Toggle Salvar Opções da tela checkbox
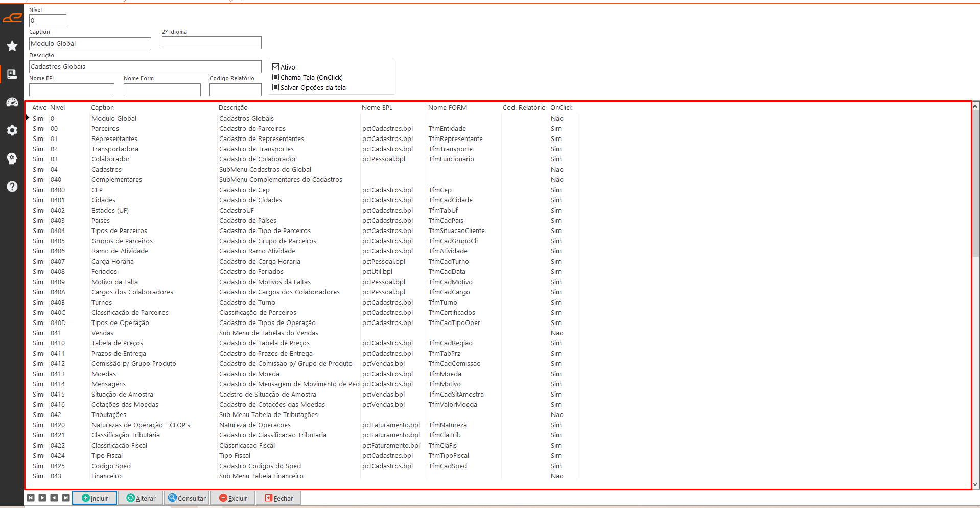Image resolution: width=980 pixels, height=508 pixels. (x=276, y=87)
